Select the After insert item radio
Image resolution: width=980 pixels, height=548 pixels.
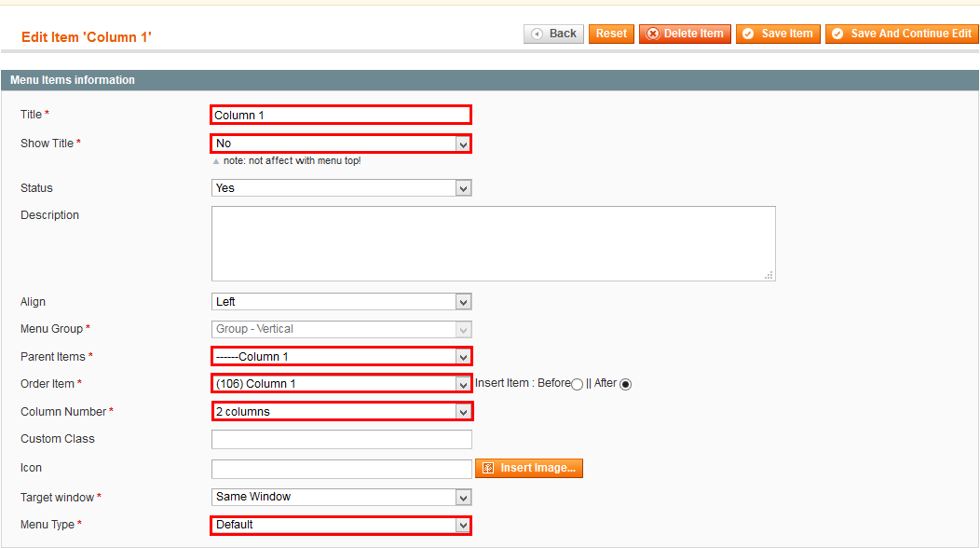tap(626, 384)
